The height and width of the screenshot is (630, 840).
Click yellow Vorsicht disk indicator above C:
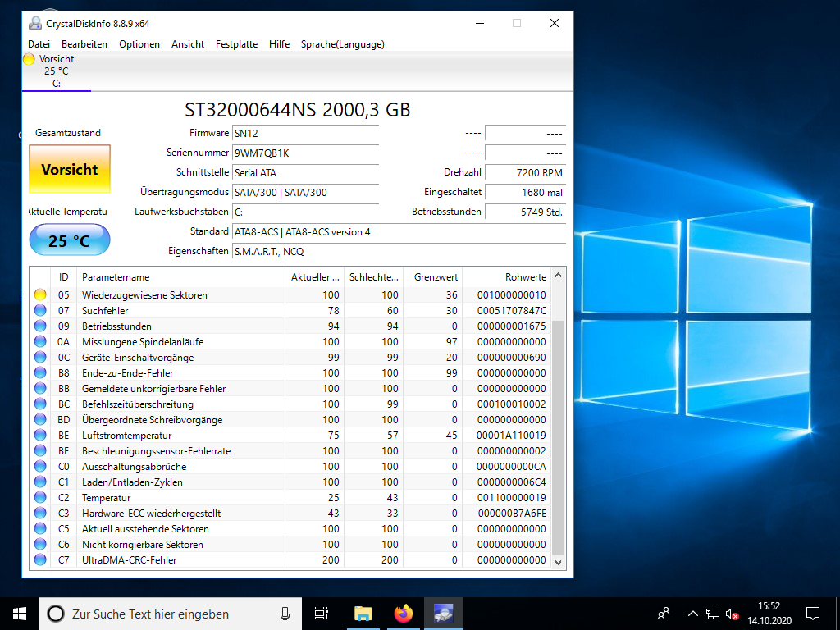point(29,59)
